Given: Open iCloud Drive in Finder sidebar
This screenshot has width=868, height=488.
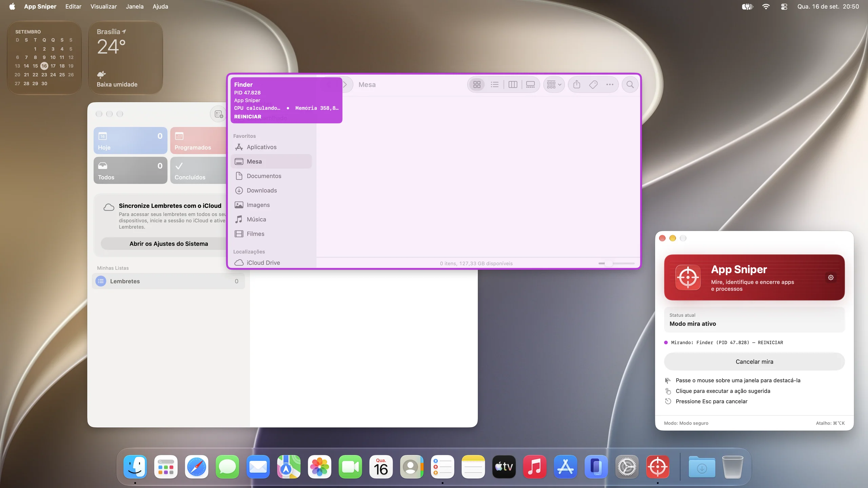Looking at the screenshot, I should coord(271,263).
